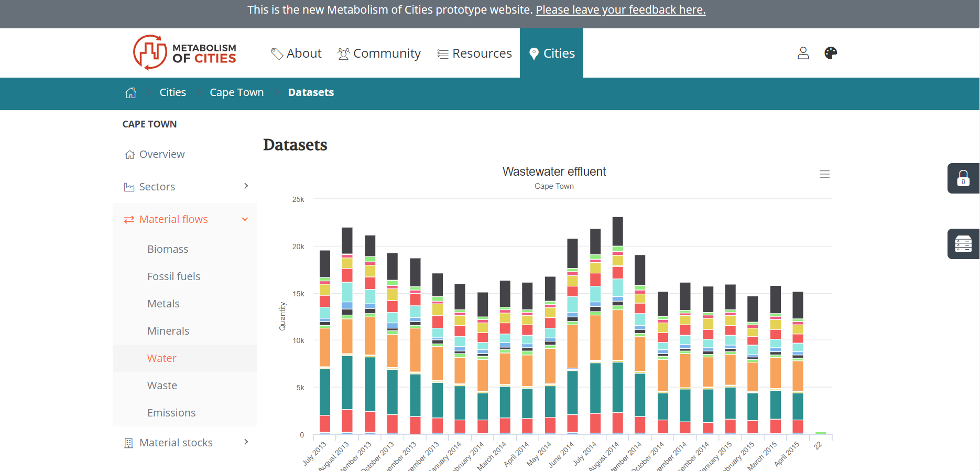Click the Material stocks building icon

(x=128, y=443)
